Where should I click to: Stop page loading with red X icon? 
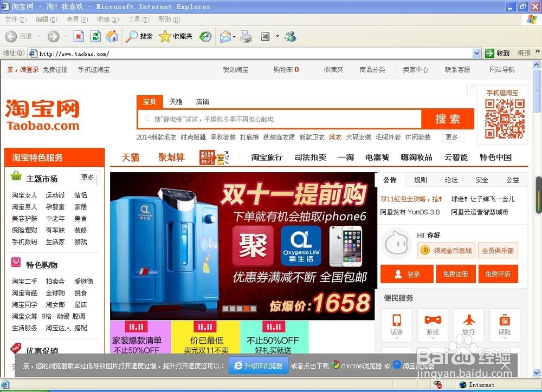pos(79,36)
